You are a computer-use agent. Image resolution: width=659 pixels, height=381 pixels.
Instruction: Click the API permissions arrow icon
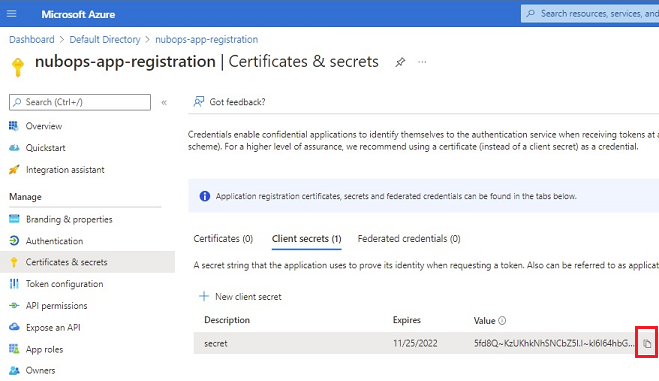14,306
